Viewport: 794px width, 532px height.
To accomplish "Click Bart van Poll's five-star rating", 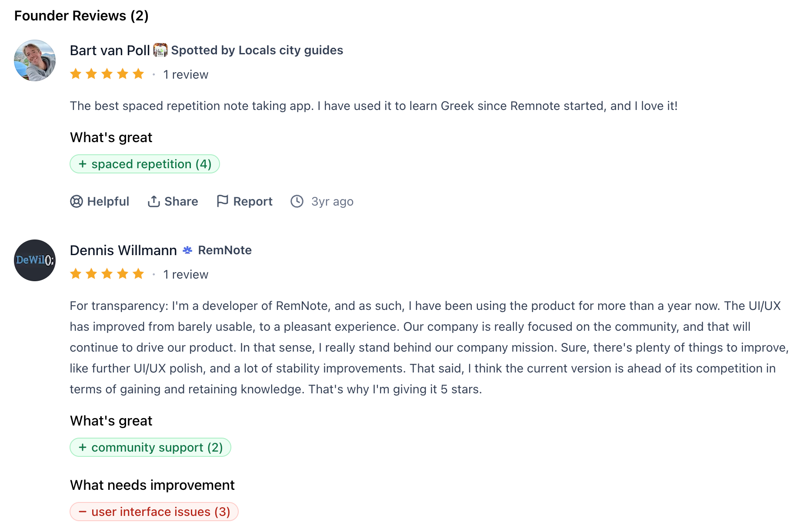I will (107, 74).
